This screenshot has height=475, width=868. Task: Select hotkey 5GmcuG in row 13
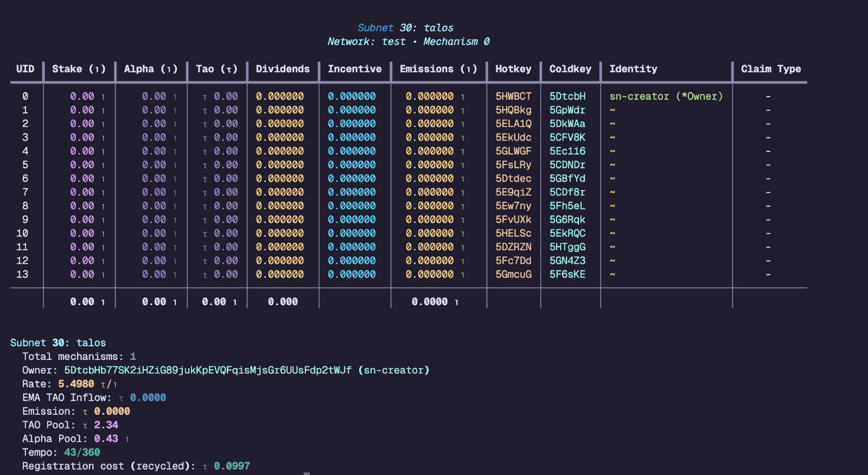[513, 275]
